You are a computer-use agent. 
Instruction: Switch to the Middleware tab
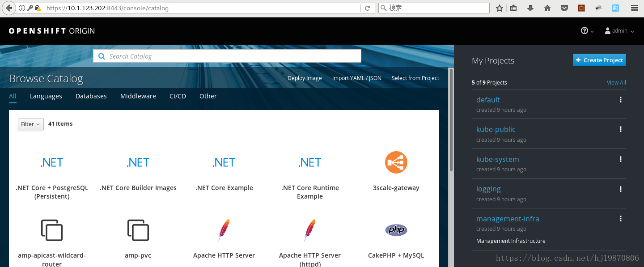click(138, 96)
